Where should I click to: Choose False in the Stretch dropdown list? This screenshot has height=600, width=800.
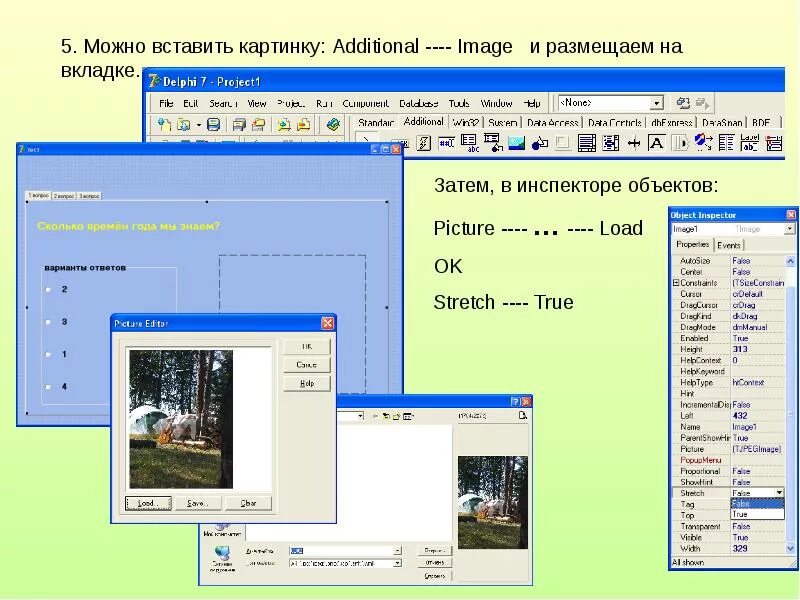[758, 504]
